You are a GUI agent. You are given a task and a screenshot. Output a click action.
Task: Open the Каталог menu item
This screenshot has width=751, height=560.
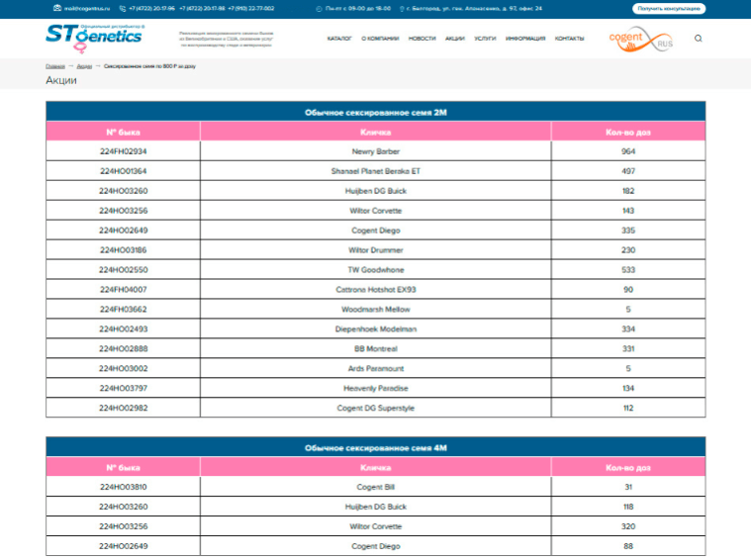(339, 39)
